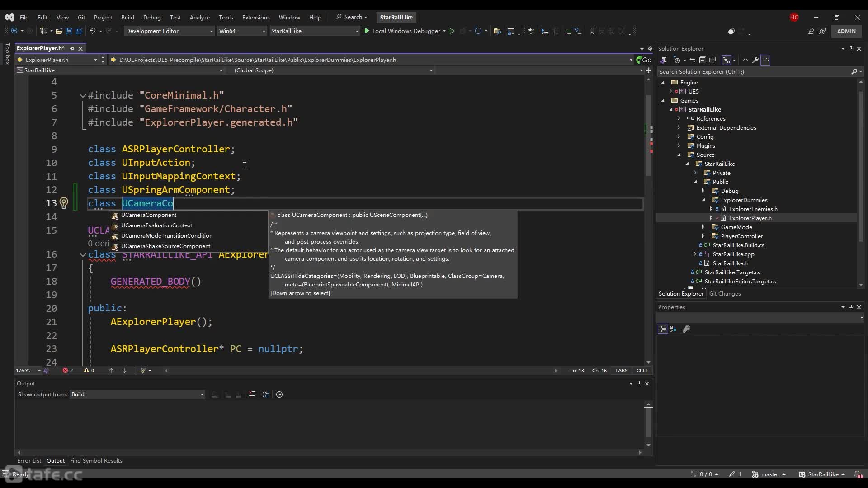Toggle Categorized view in Properties panel
Image resolution: width=868 pixels, height=488 pixels.
[x=663, y=329]
